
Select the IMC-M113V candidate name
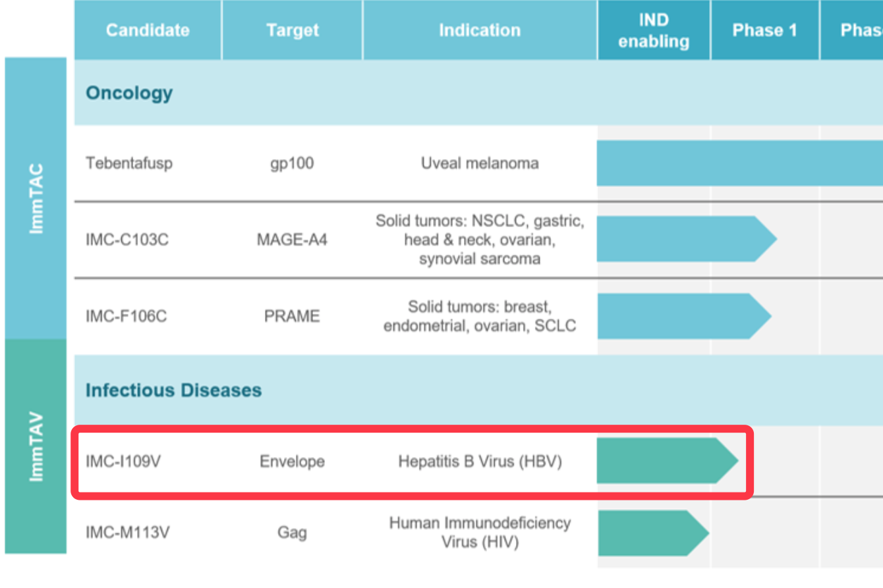[127, 533]
